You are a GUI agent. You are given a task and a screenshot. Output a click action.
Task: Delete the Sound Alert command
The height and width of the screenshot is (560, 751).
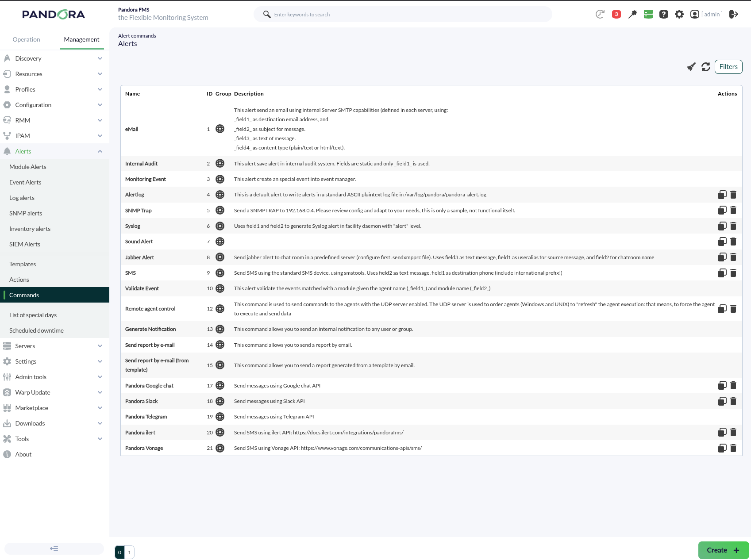coord(733,242)
